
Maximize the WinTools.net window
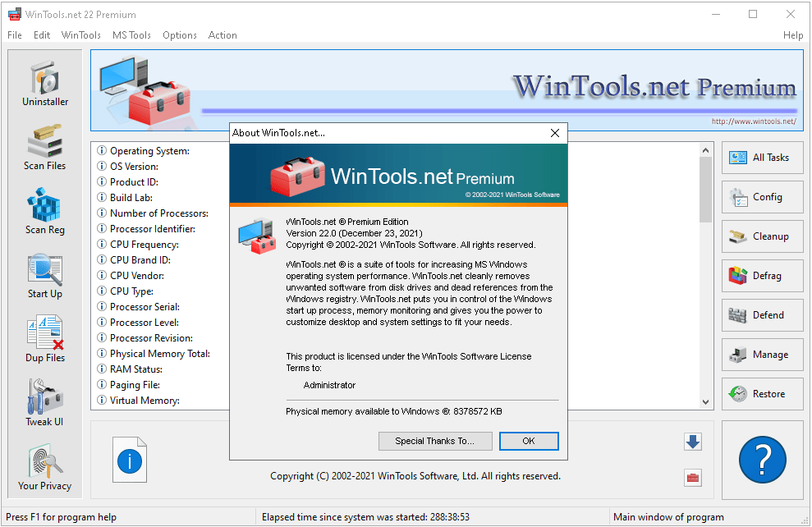point(753,14)
